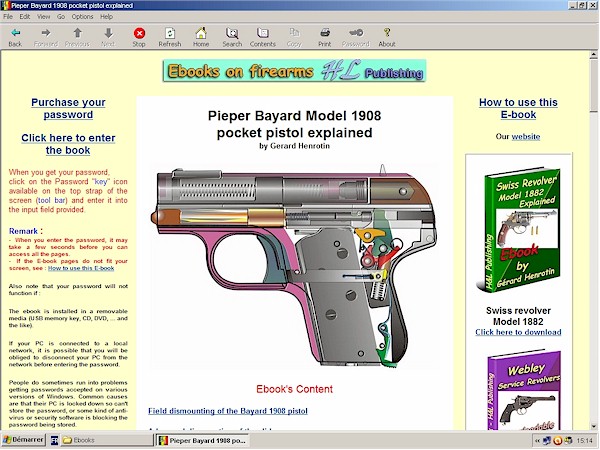The height and width of the screenshot is (450, 600).
Task: Open the Options menu
Action: coord(82,17)
